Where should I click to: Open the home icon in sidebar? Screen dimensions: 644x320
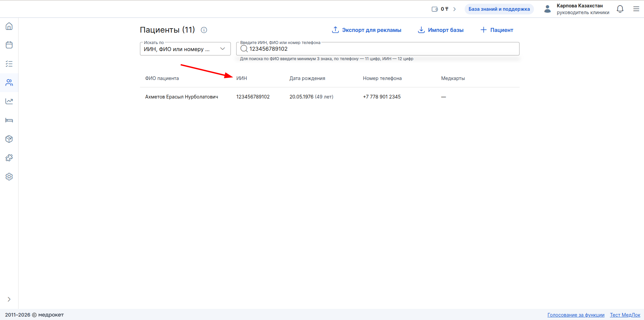pyautogui.click(x=9, y=26)
